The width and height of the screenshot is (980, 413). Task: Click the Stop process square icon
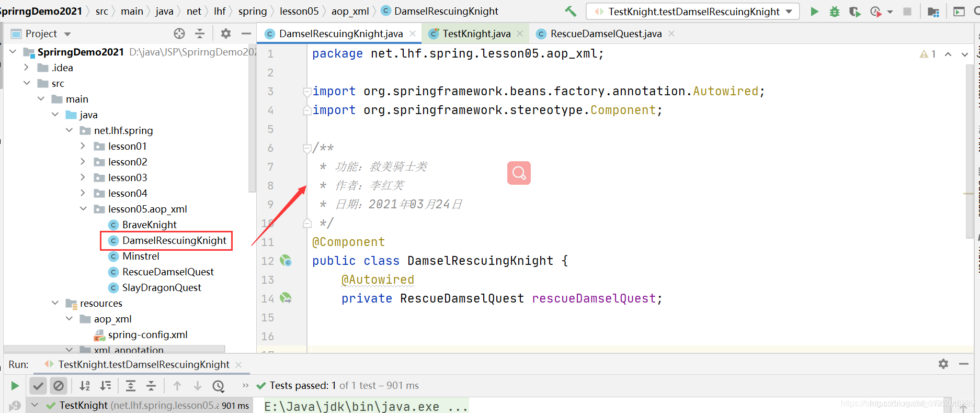[x=907, y=11]
